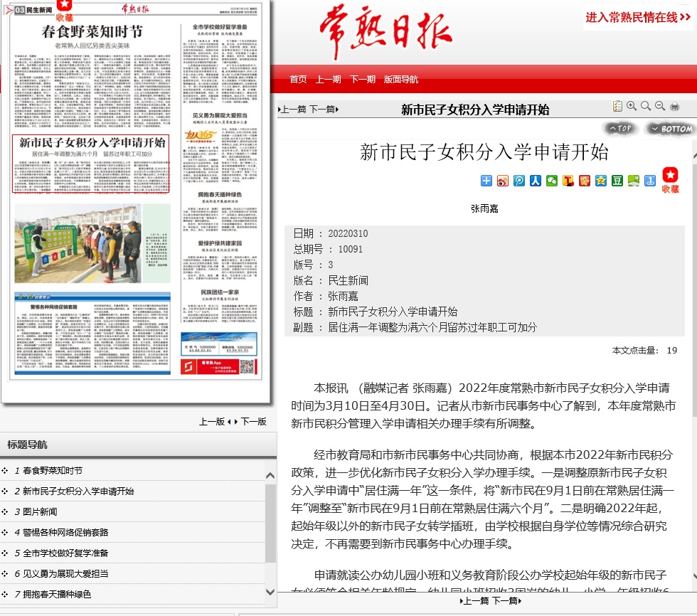Click 民族团结一家亲 column on page image
The height and width of the screenshot is (616, 697).
pos(220,305)
